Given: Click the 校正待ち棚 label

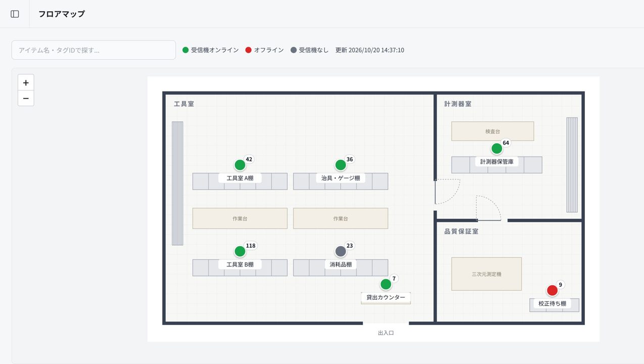Looking at the screenshot, I should pyautogui.click(x=552, y=303).
